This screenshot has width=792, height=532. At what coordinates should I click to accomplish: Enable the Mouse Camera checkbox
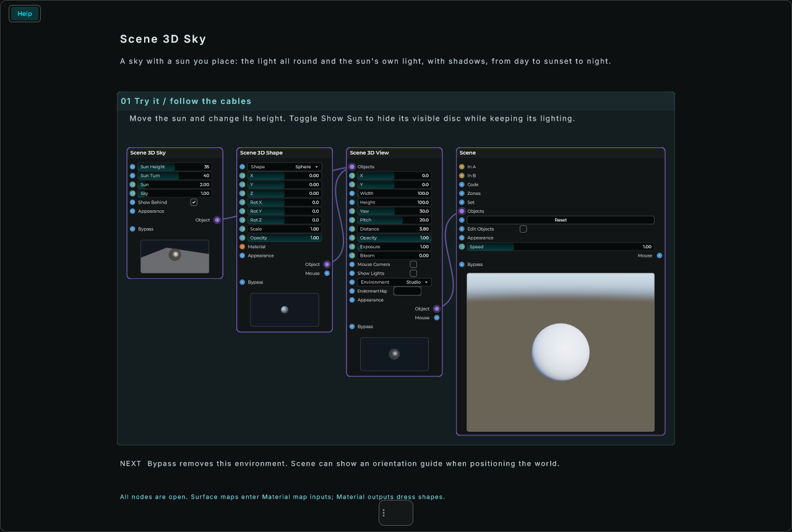[x=413, y=264]
